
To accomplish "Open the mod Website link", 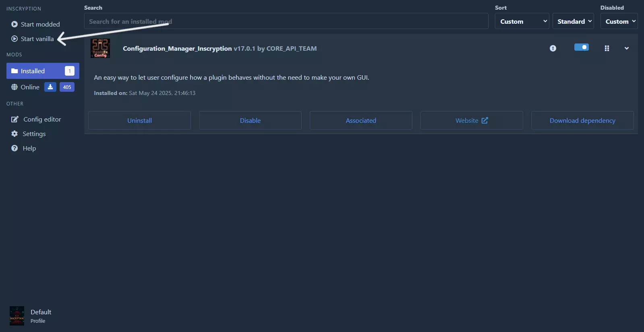I will [x=472, y=120].
